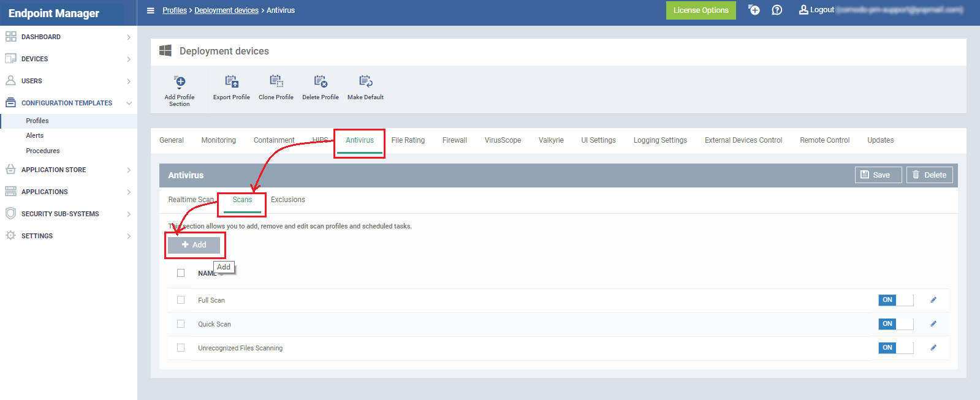Click the Delete button in Antivirus header
This screenshot has width=980, height=400.
coord(930,175)
